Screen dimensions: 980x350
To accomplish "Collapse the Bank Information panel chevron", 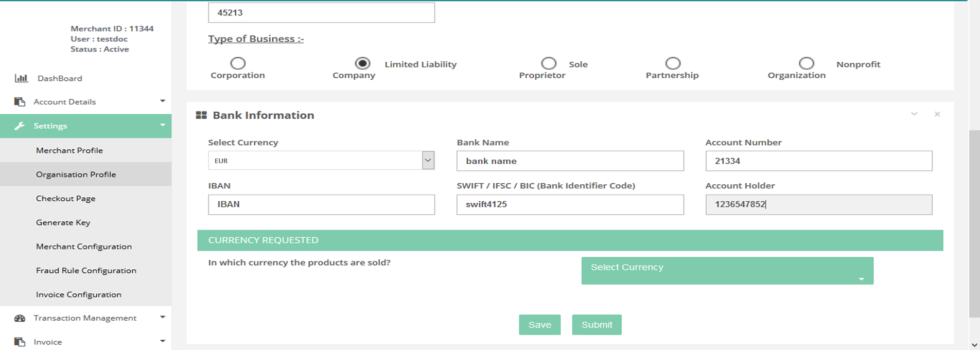I will click(x=914, y=114).
